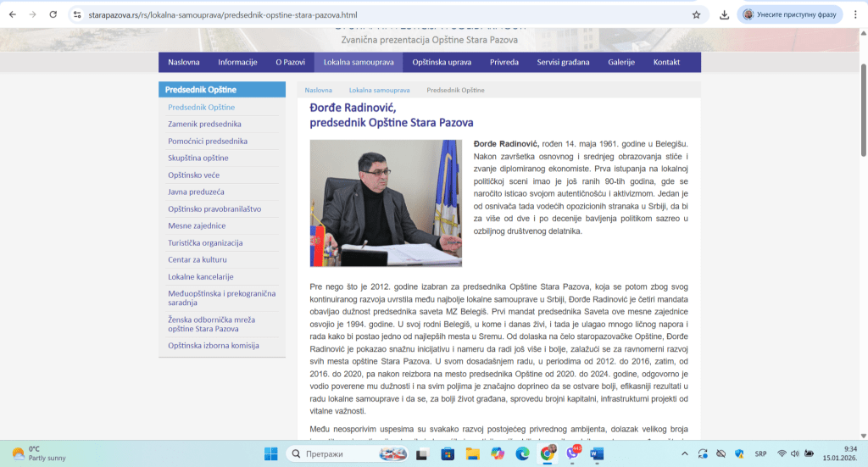The height and width of the screenshot is (467, 868).
Task: Bookmark this page with the star icon
Action: [x=697, y=15]
